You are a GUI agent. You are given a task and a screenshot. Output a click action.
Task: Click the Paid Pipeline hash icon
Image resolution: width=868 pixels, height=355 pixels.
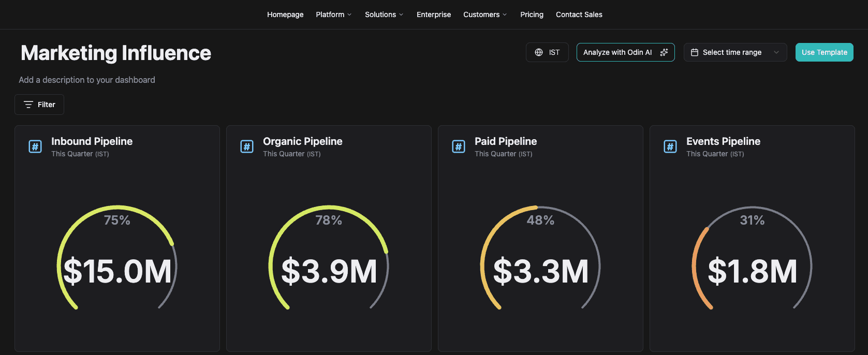click(x=459, y=146)
